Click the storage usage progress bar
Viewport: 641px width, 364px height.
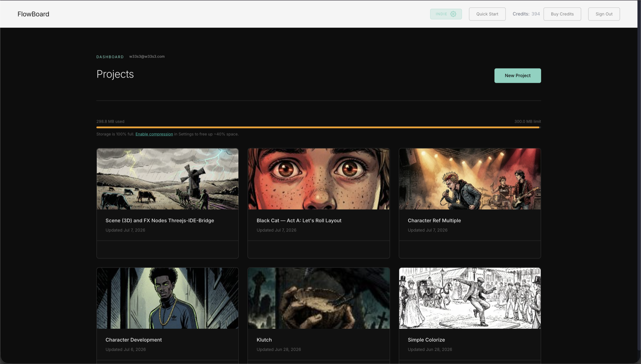pos(319,127)
